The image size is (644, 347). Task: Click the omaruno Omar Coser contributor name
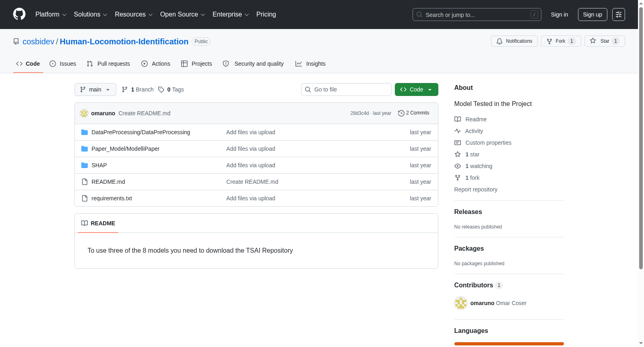click(x=498, y=303)
